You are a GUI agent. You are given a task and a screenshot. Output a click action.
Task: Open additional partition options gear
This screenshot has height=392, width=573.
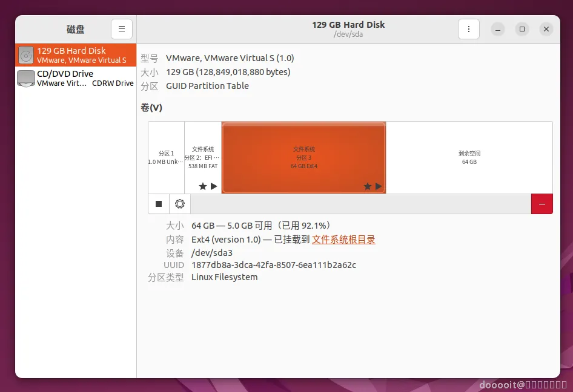tap(179, 204)
